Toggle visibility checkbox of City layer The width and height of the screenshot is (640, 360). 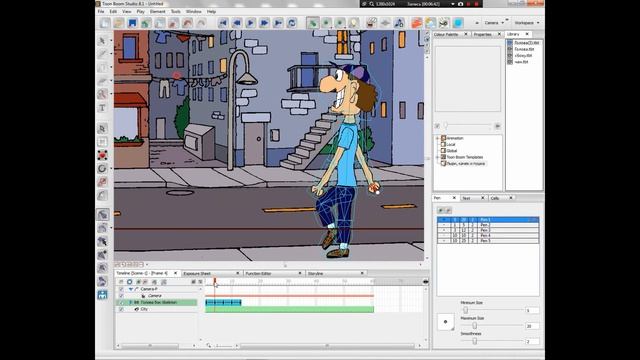pos(121,309)
